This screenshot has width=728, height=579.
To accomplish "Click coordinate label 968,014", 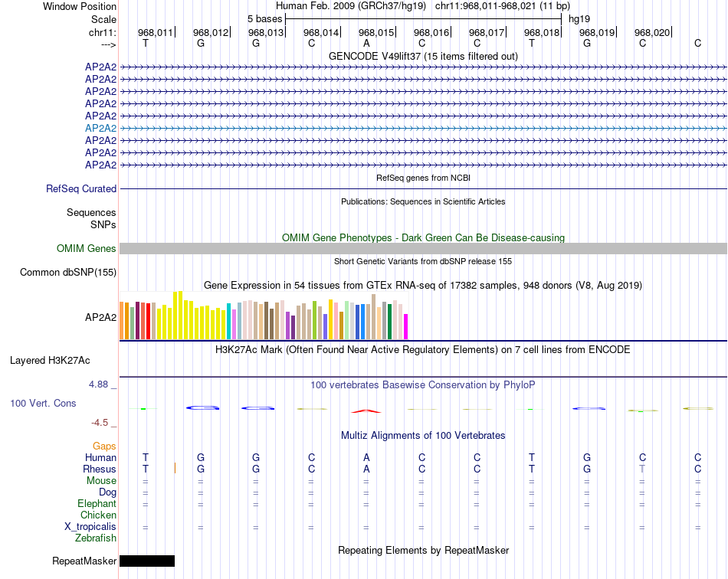I will [x=321, y=32].
